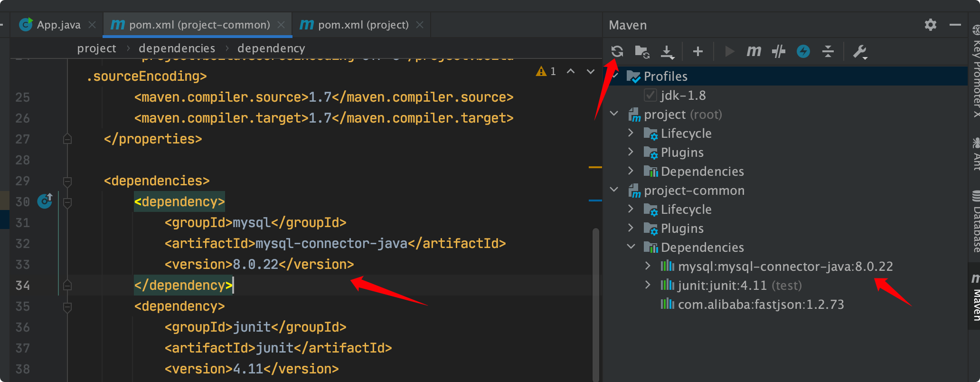Viewport: 980px width, 382px height.
Task: Open Maven panel gear options
Action: point(930,25)
